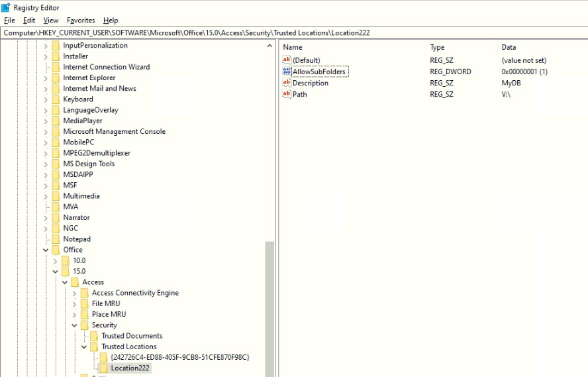Collapse the Trusted Locations key
This screenshot has width=588, height=377.
tap(84, 347)
